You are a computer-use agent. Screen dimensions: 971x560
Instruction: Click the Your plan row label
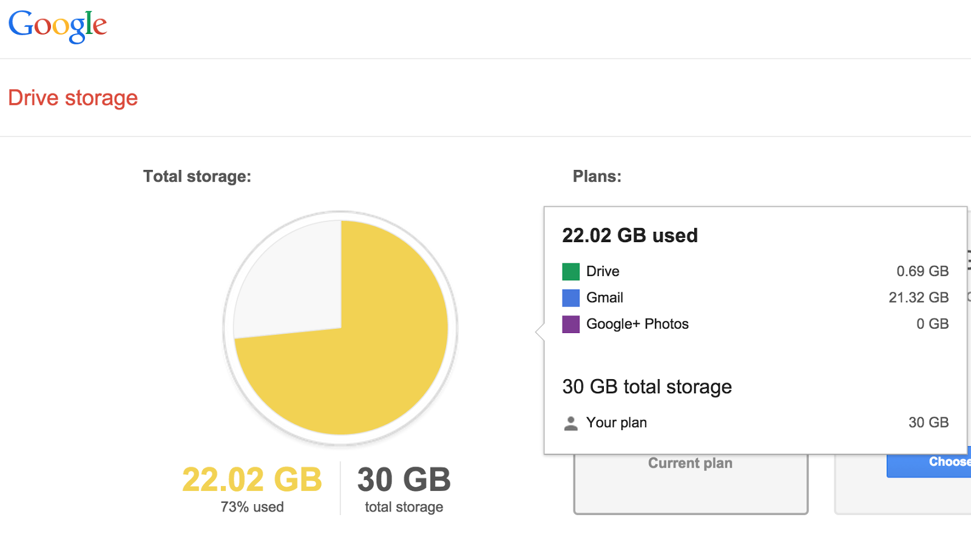(x=616, y=423)
